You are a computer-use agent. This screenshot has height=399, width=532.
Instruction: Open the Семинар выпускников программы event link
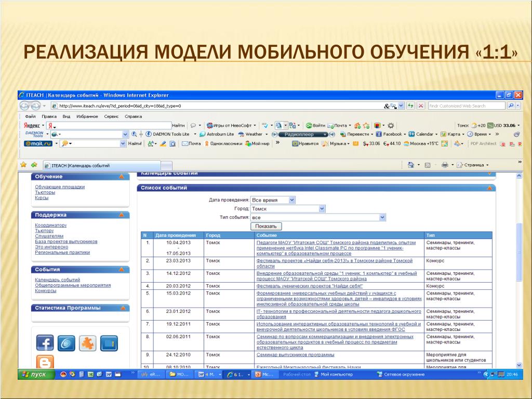295,355
